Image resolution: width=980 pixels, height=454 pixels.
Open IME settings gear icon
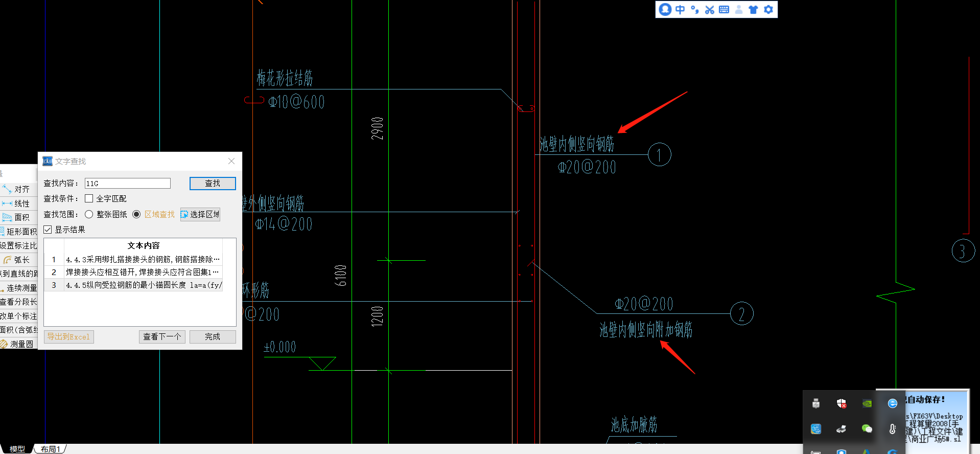pos(768,9)
